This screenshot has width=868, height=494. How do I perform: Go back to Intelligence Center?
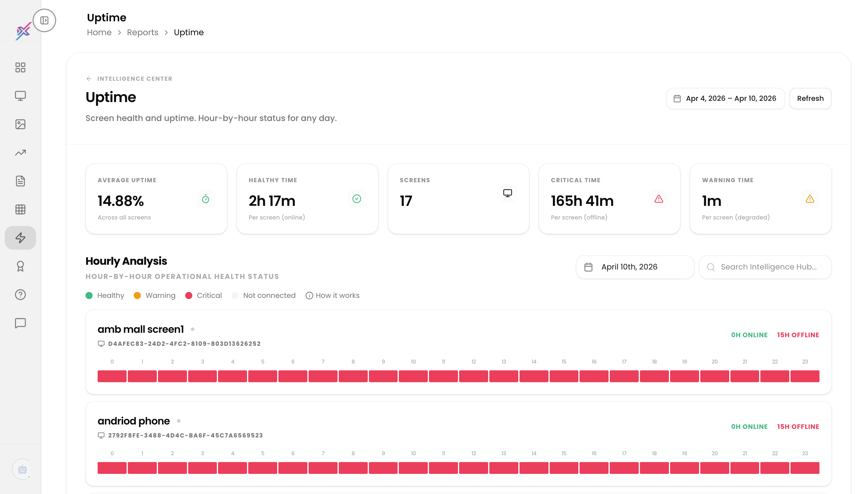pyautogui.click(x=129, y=79)
